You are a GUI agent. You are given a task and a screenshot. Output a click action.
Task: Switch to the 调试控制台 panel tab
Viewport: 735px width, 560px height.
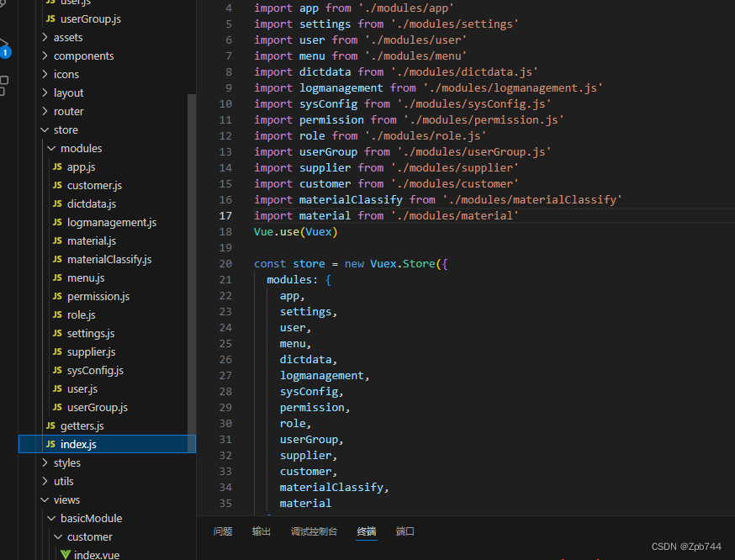tap(314, 531)
